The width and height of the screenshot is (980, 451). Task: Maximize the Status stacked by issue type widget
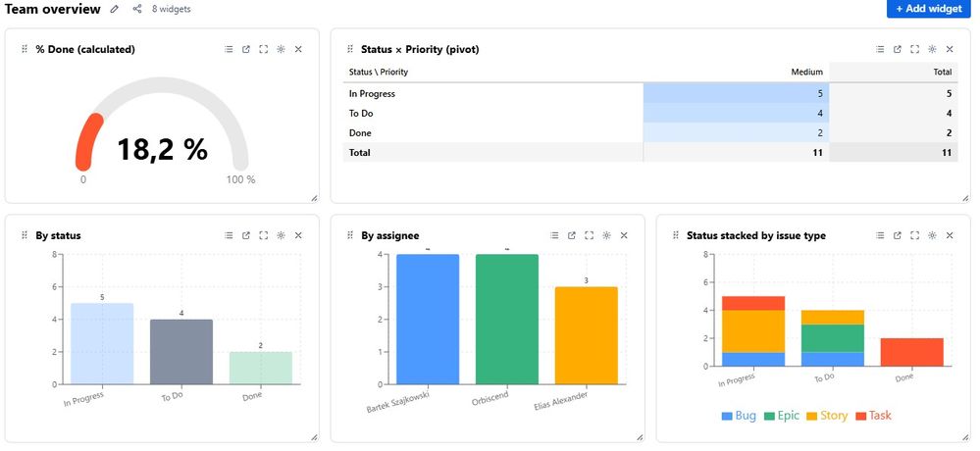coord(914,235)
